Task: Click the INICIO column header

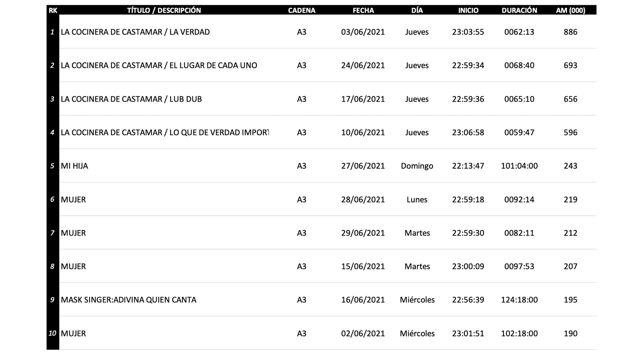Action: point(468,10)
